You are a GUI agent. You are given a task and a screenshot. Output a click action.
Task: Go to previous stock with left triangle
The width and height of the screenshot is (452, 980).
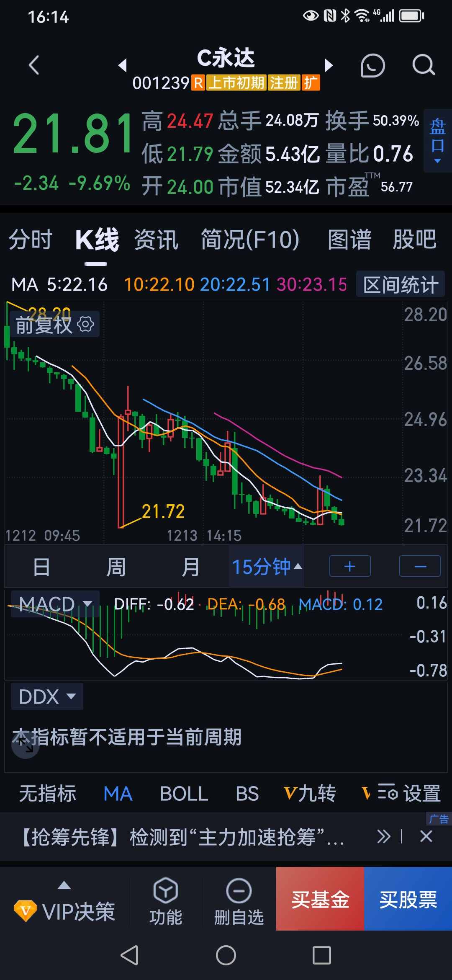(123, 65)
